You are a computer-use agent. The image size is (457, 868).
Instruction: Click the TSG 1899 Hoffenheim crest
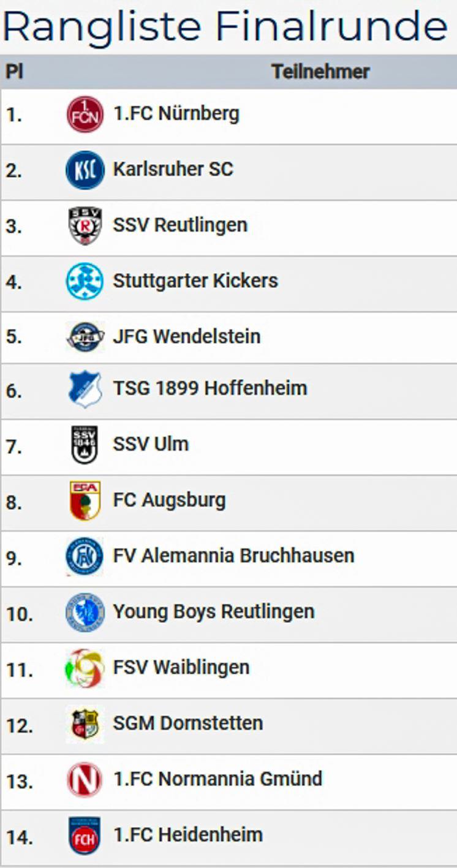coord(85,389)
